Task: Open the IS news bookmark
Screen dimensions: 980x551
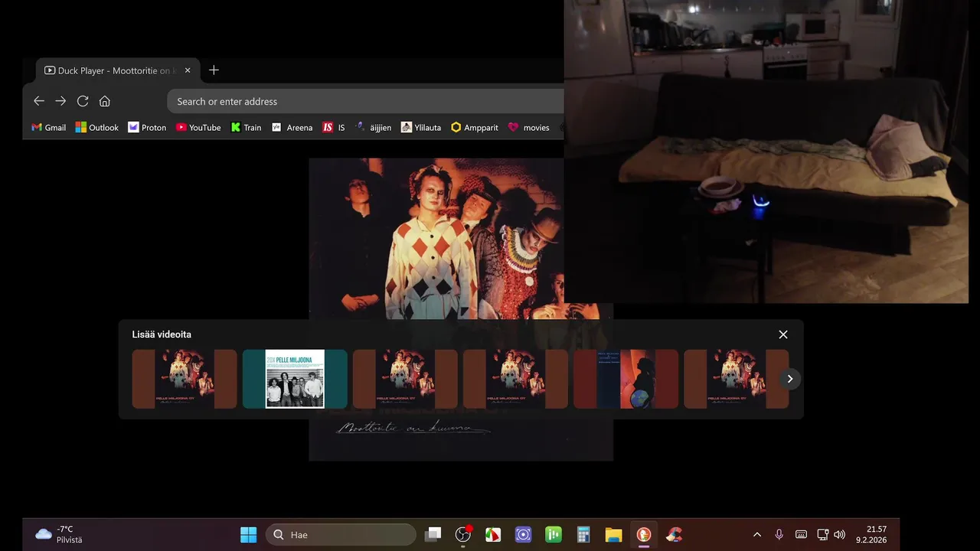Action: coord(334,128)
